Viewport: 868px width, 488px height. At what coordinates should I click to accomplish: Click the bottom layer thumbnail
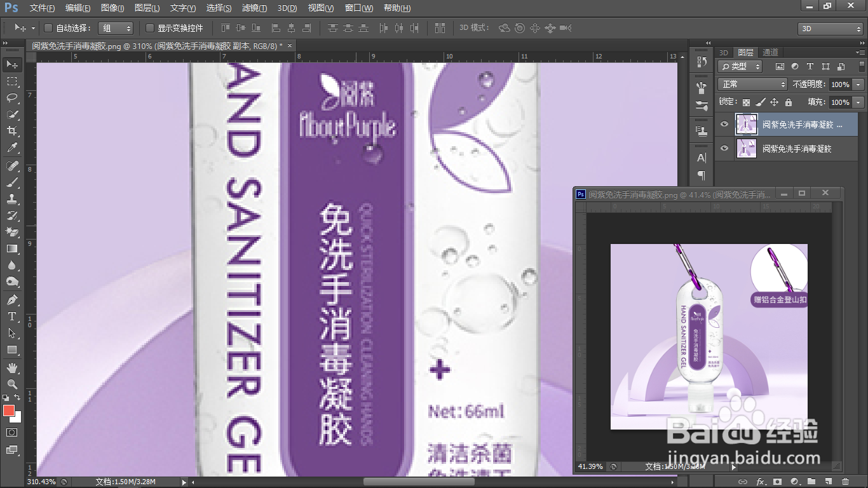pos(746,148)
